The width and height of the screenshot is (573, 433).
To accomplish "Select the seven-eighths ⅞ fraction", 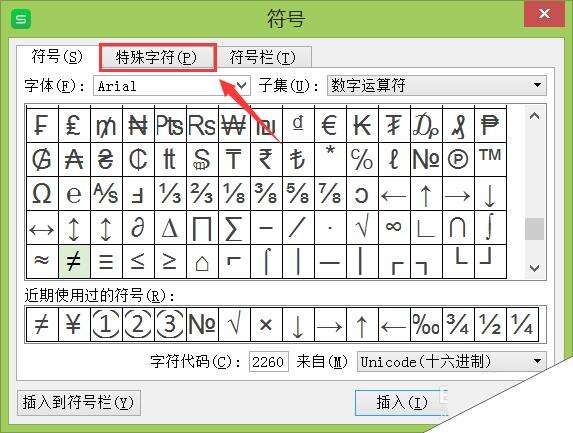I will coord(330,194).
